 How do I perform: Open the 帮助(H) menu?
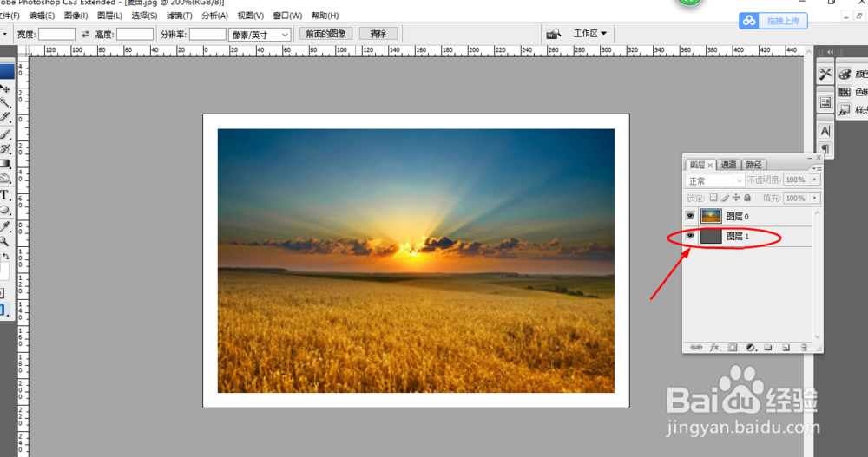point(325,16)
